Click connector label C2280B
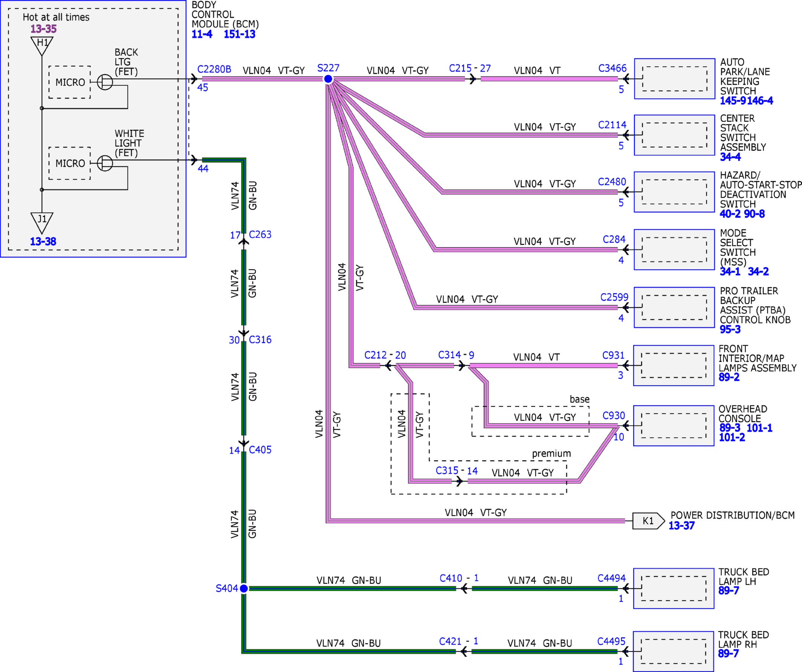The height and width of the screenshot is (672, 802). pos(214,70)
